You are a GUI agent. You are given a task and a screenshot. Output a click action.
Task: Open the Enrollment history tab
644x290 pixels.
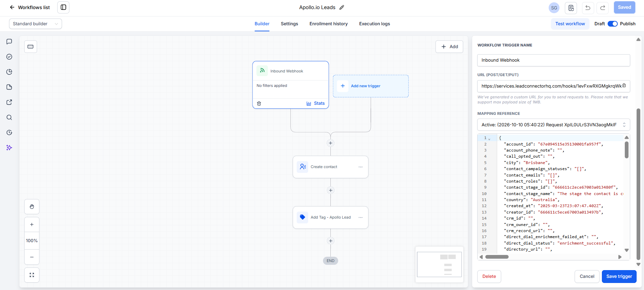click(x=328, y=24)
